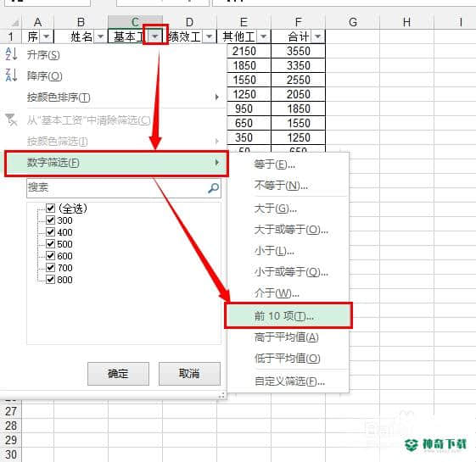Open the 合计 column filter dropdown
This screenshot has width=476, height=462.
[317, 36]
